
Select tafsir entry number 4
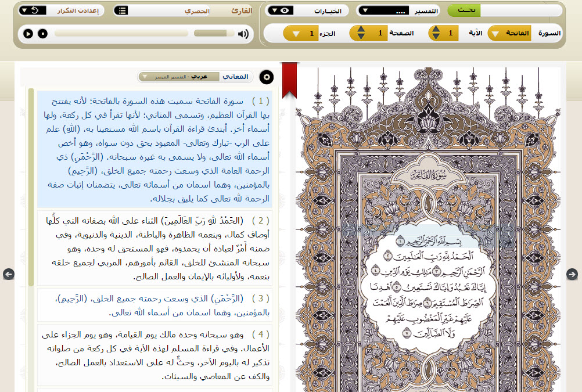(x=155, y=355)
